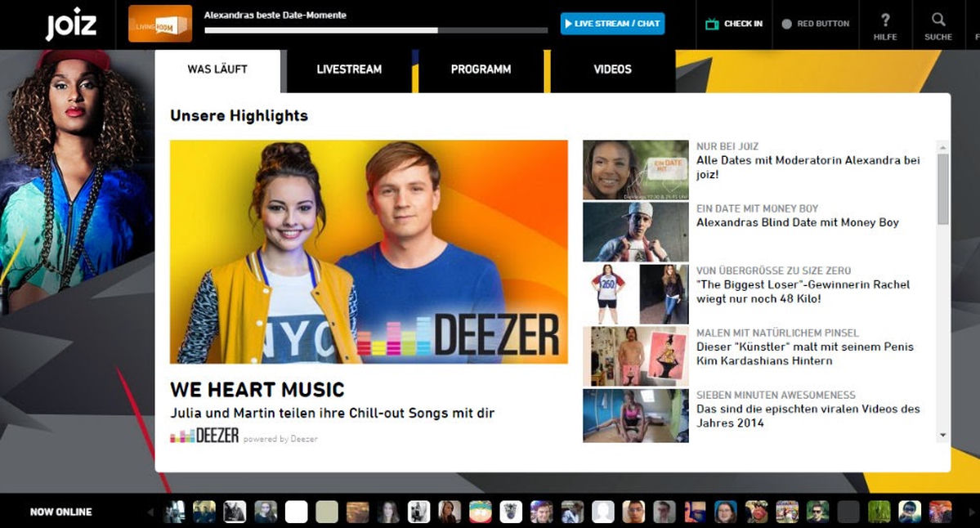Screen dimensions: 980x528
Task: Click the Deezer logo below headline
Action: (204, 436)
